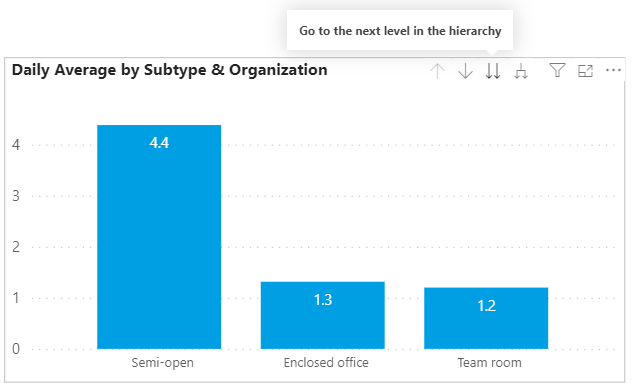
Task: Select the Enclosed office bar
Action: click(x=323, y=315)
